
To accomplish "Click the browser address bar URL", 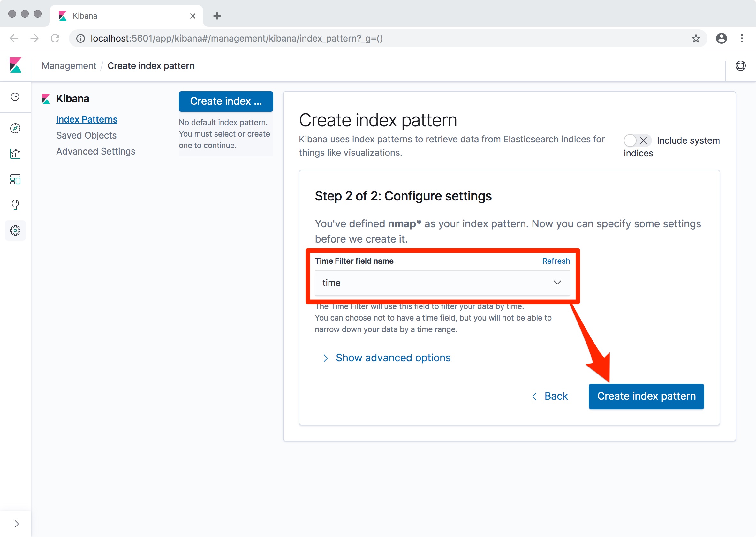I will (x=236, y=38).
